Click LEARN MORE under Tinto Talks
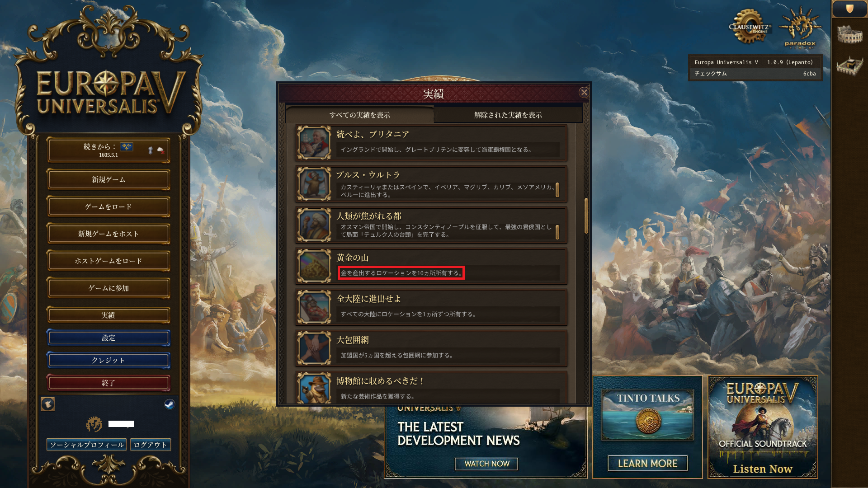868x488 pixels. tap(647, 464)
